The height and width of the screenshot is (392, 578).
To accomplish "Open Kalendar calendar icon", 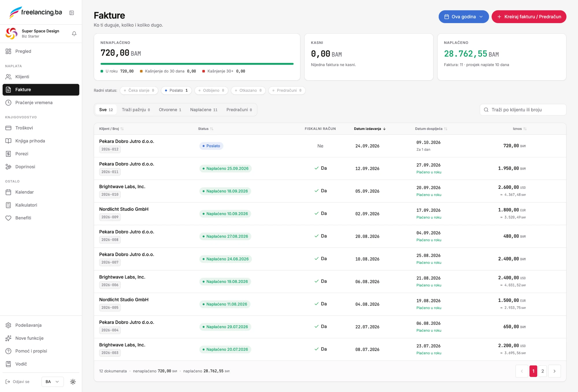I will (8, 192).
